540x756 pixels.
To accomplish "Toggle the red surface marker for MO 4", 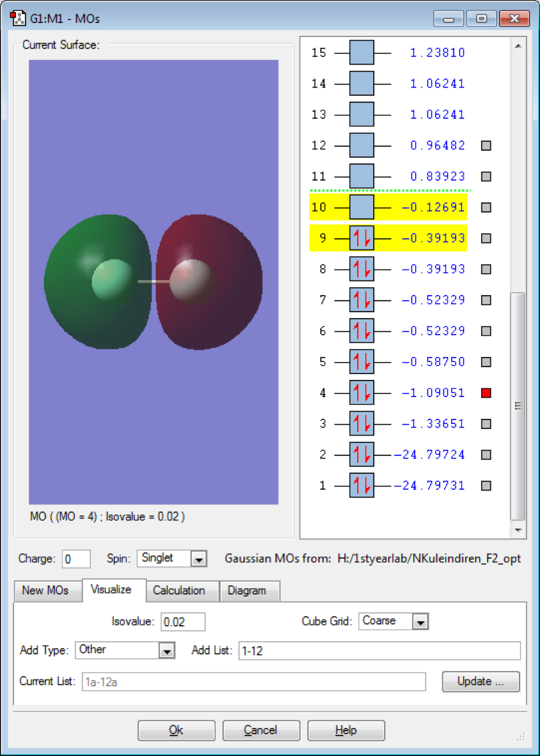I will (486, 393).
